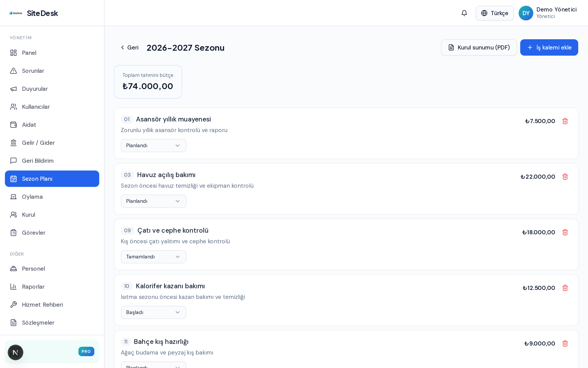Open Gelir / Gider in sidebar
This screenshot has height=368, width=588.
point(52,143)
